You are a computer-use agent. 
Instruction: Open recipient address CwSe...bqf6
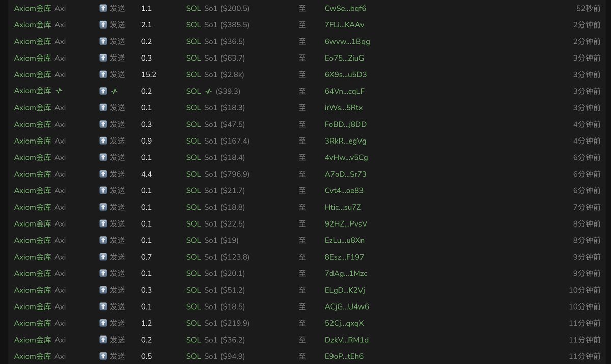(x=345, y=8)
